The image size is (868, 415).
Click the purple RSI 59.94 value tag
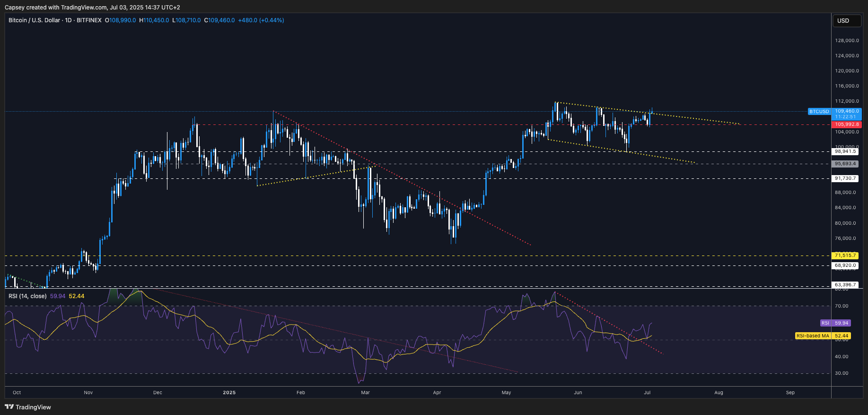pos(835,323)
